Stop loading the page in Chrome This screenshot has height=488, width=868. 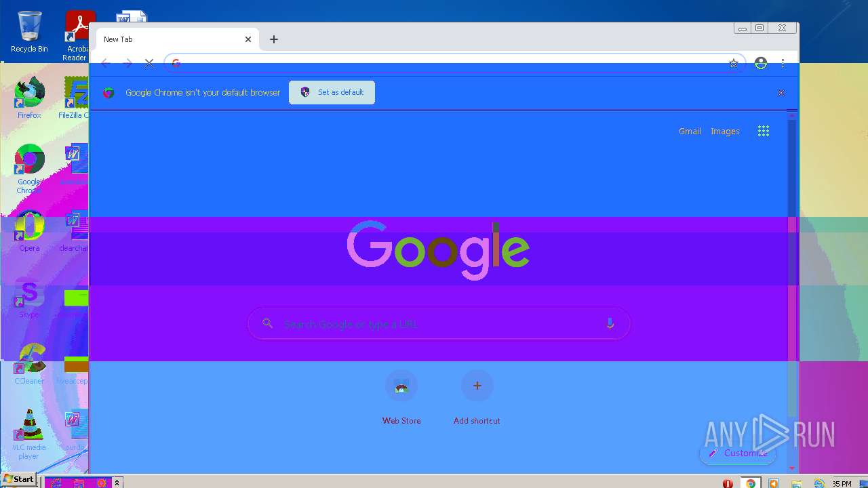pyautogui.click(x=149, y=63)
